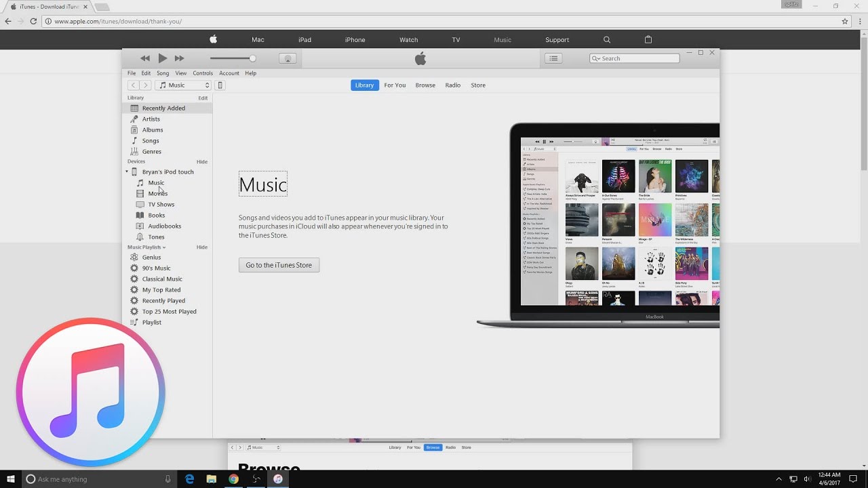Hide the Devices sidebar section
This screenshot has width=868, height=488.
tap(202, 162)
